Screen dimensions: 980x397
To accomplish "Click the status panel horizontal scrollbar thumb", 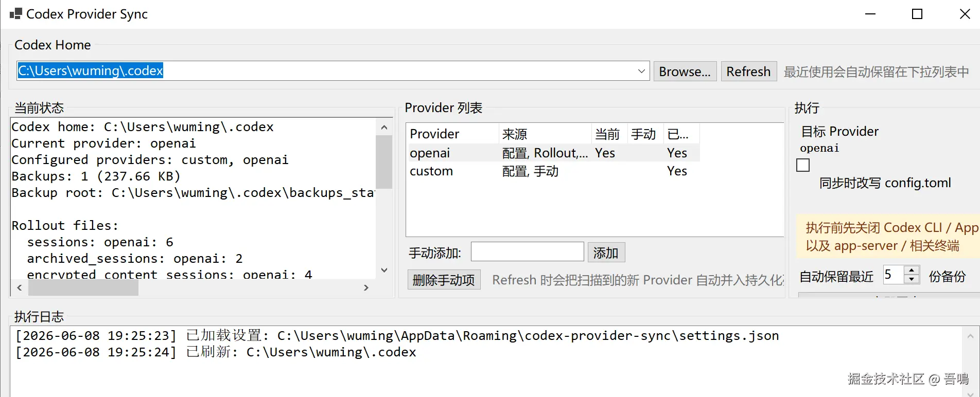I will pos(83,287).
